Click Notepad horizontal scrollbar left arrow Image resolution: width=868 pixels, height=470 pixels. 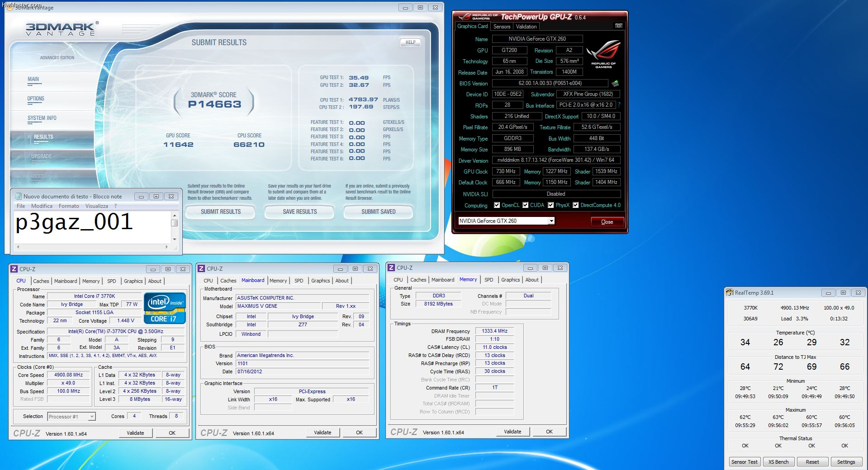tap(18, 247)
